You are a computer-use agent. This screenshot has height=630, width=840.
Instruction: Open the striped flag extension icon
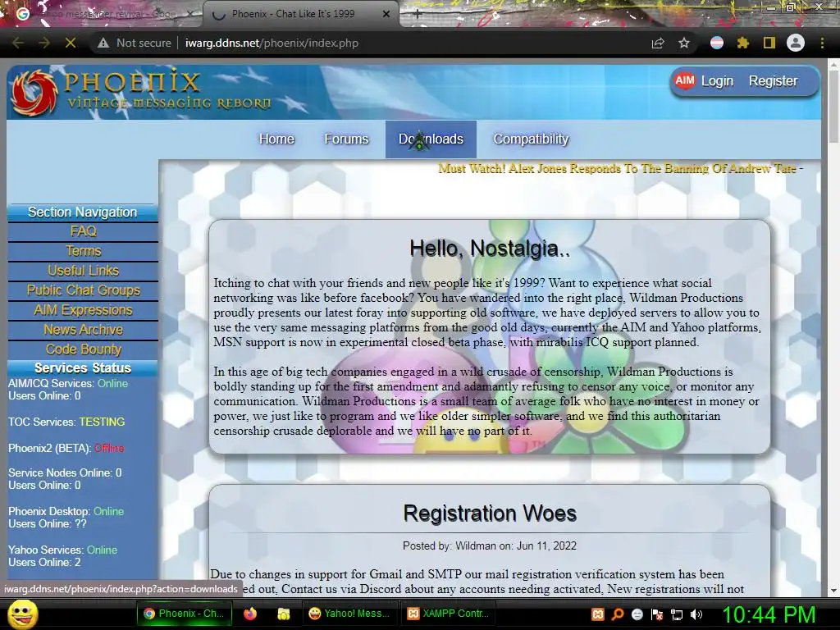coord(717,43)
